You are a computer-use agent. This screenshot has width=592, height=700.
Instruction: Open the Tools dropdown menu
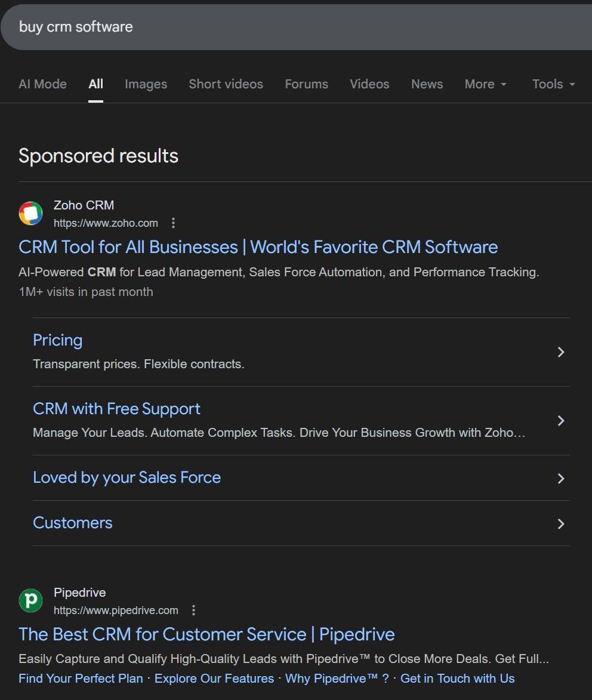pos(553,84)
